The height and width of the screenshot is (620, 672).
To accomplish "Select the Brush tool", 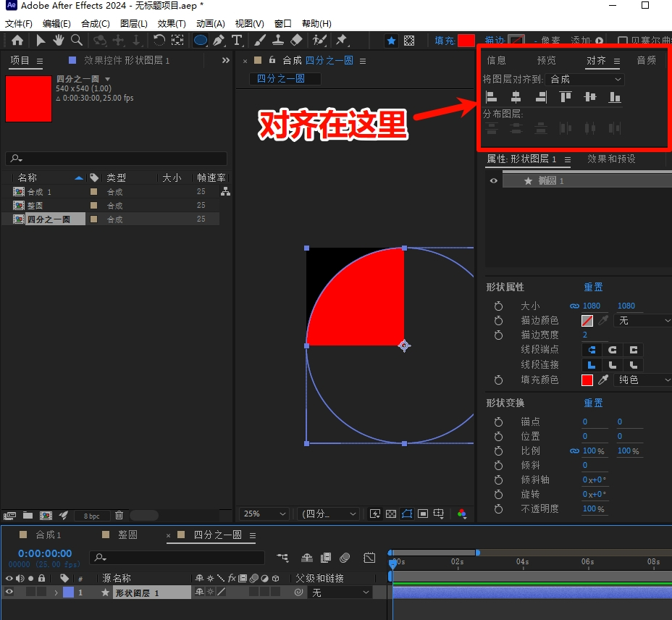I will coord(260,41).
